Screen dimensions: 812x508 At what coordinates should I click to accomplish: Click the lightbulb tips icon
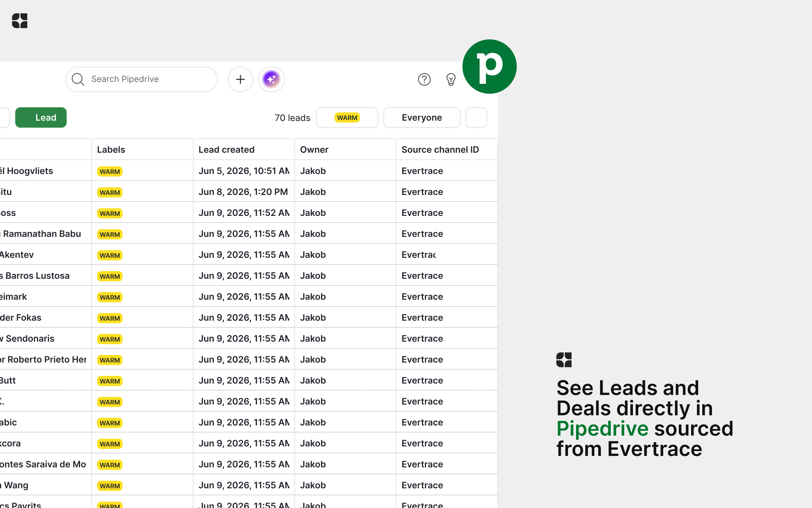point(451,79)
